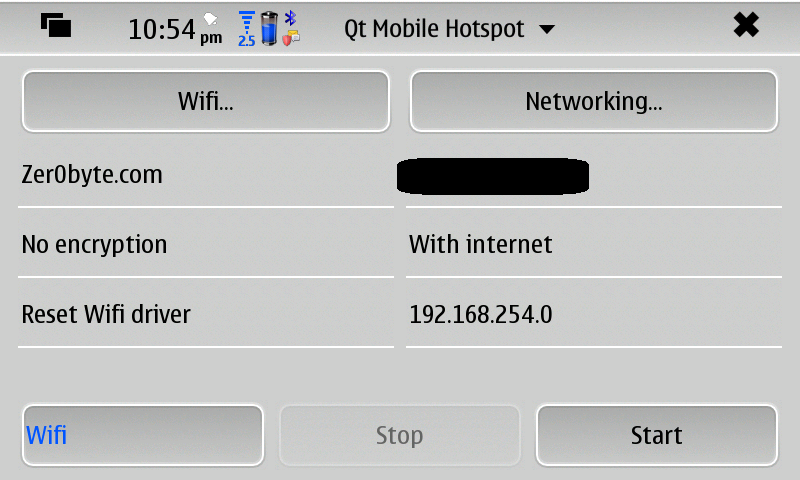The width and height of the screenshot is (800, 480).
Task: Open the Wifi interface selector button
Action: tap(143, 435)
